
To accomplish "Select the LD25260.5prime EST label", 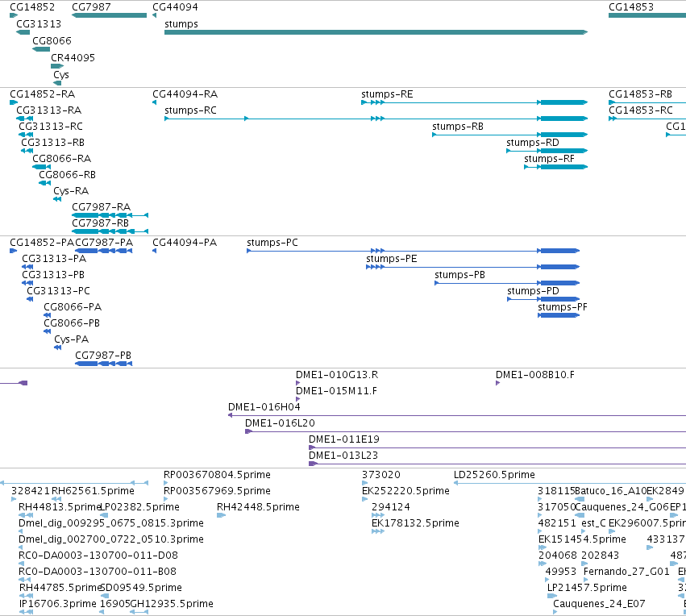I will 494,475.
